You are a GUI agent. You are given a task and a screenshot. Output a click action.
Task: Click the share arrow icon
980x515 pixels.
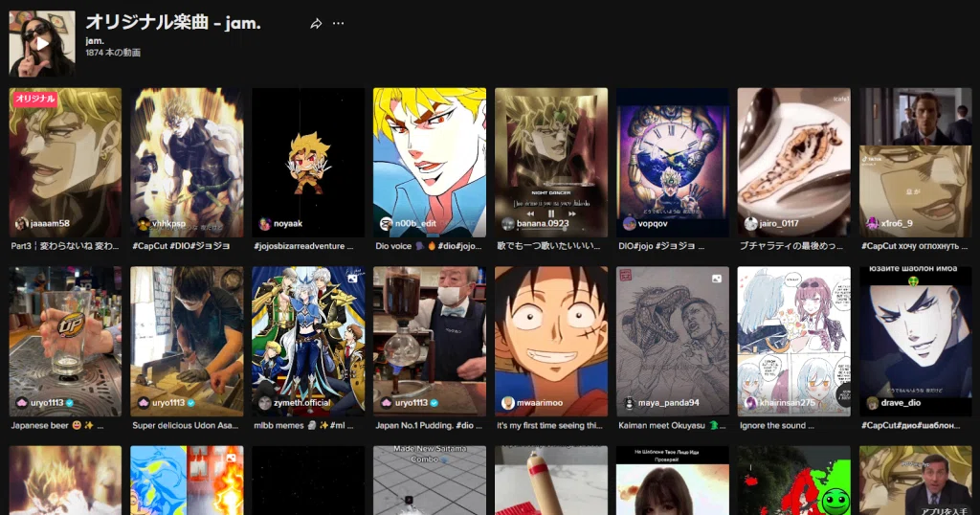pos(316,24)
